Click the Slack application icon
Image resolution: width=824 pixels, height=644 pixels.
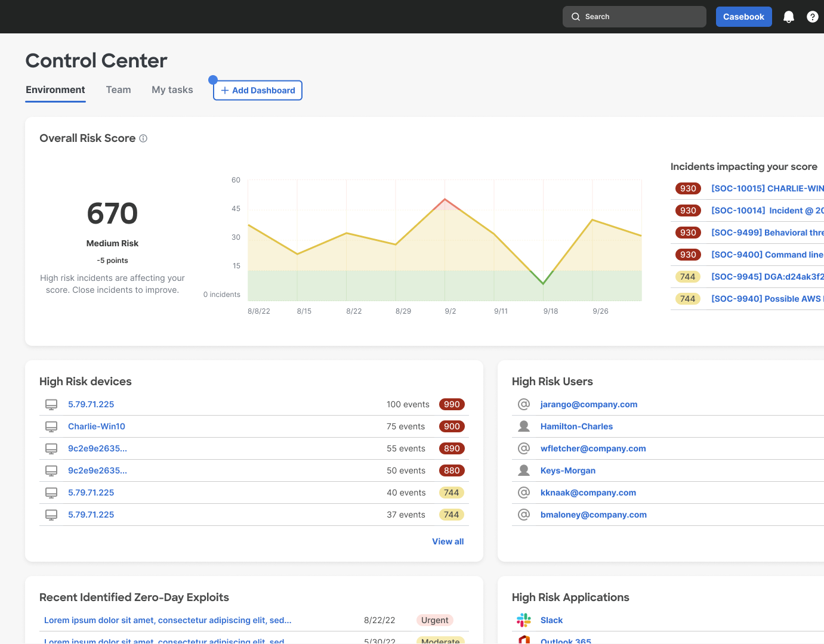524,620
